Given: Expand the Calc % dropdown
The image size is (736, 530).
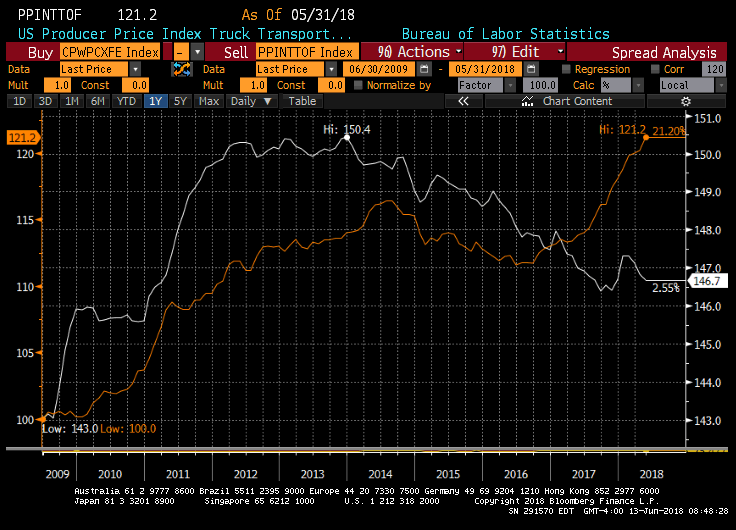Looking at the screenshot, I should coord(637,85).
